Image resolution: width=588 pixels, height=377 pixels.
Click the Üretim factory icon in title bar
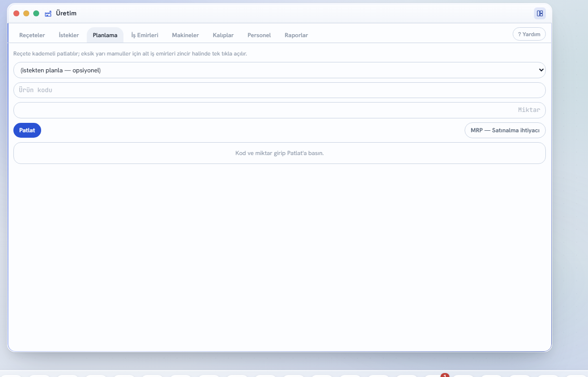click(48, 13)
